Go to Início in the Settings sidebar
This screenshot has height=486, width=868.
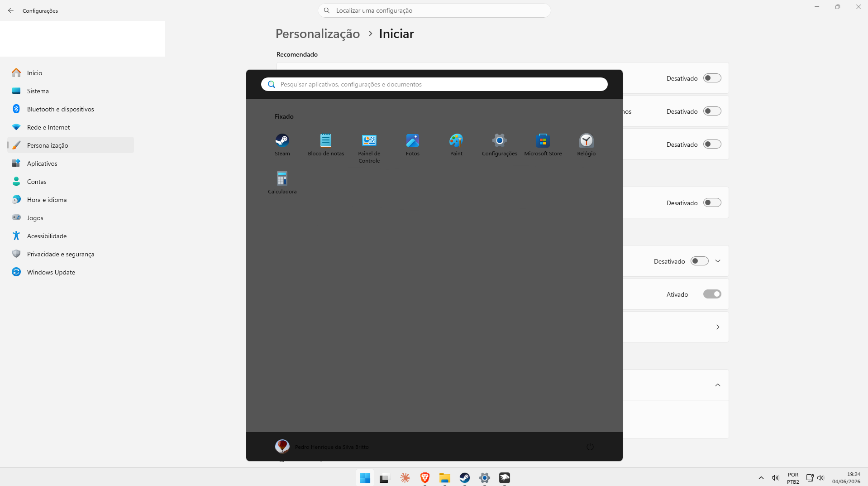point(71,73)
